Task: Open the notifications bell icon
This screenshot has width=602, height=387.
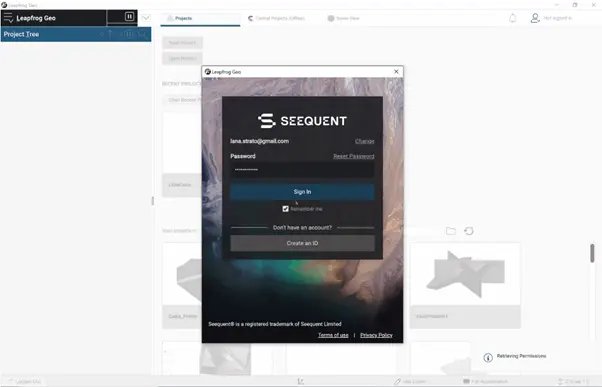Action: pyautogui.click(x=513, y=18)
